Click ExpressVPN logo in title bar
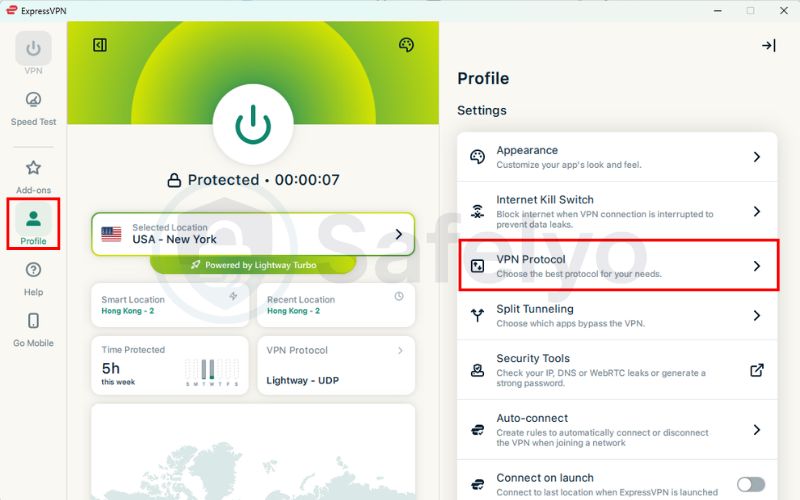This screenshot has width=800, height=500. click(11, 10)
